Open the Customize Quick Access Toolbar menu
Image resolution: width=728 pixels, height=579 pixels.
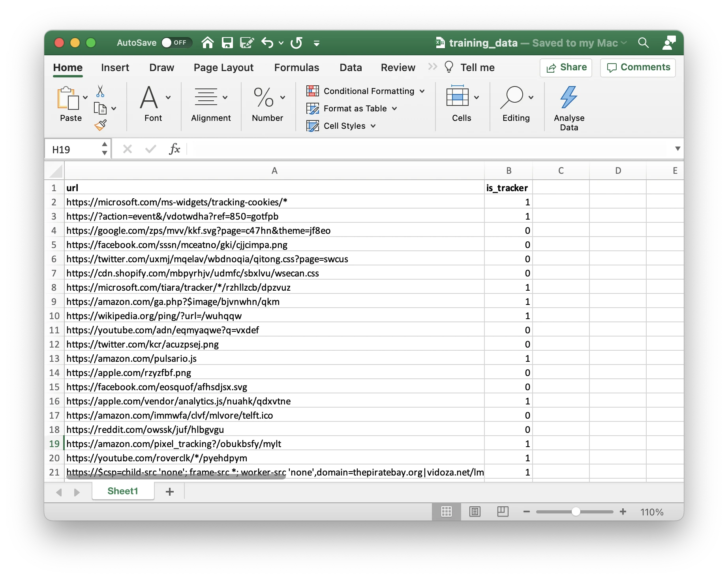[317, 43]
